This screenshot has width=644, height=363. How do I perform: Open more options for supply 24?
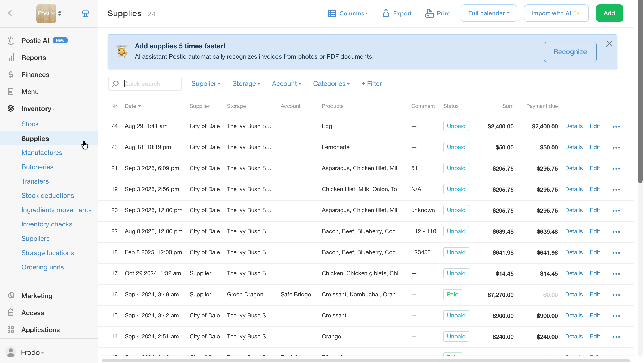(x=616, y=127)
